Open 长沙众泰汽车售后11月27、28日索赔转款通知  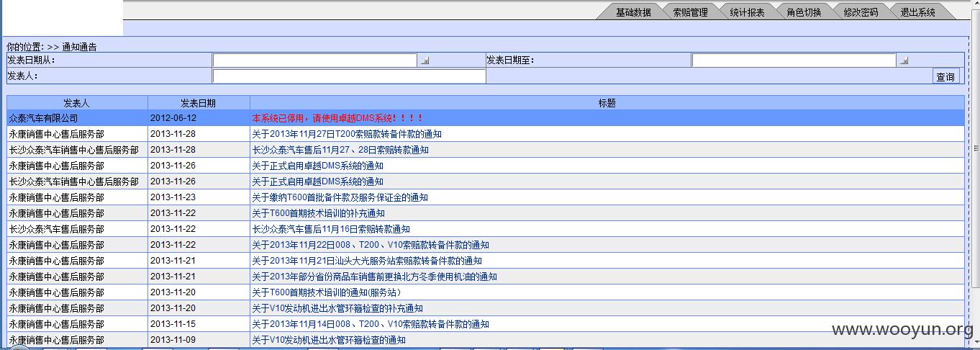point(340,150)
